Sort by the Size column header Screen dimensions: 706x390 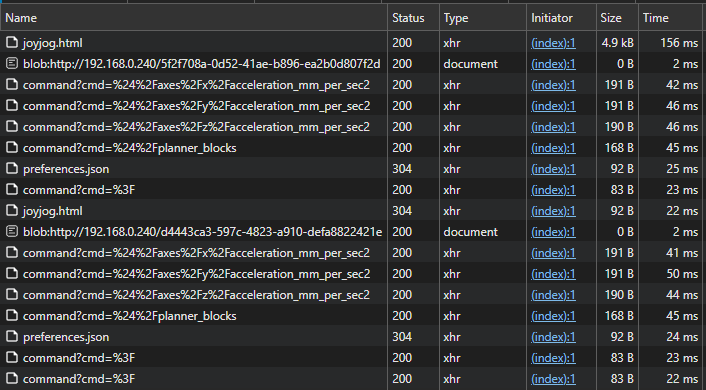click(617, 18)
